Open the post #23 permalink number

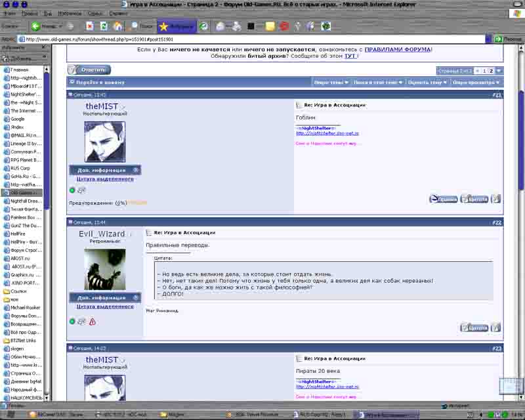pos(497,348)
